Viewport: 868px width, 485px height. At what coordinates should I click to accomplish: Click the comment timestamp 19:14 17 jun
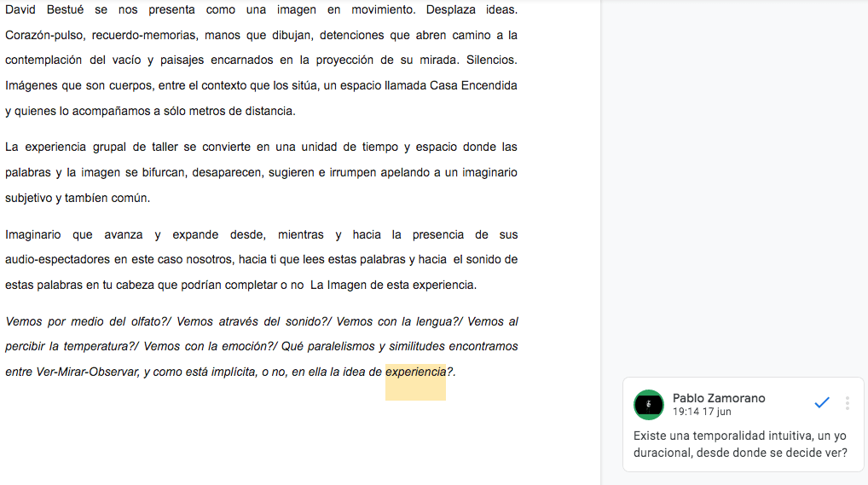click(701, 412)
